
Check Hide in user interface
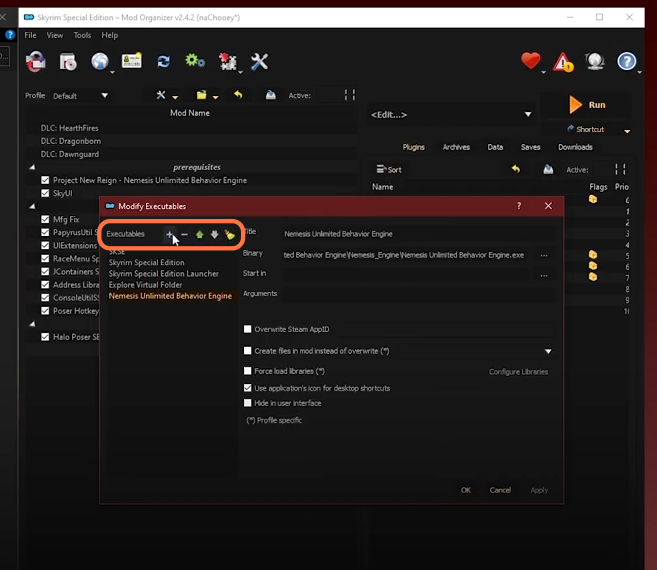coord(248,403)
